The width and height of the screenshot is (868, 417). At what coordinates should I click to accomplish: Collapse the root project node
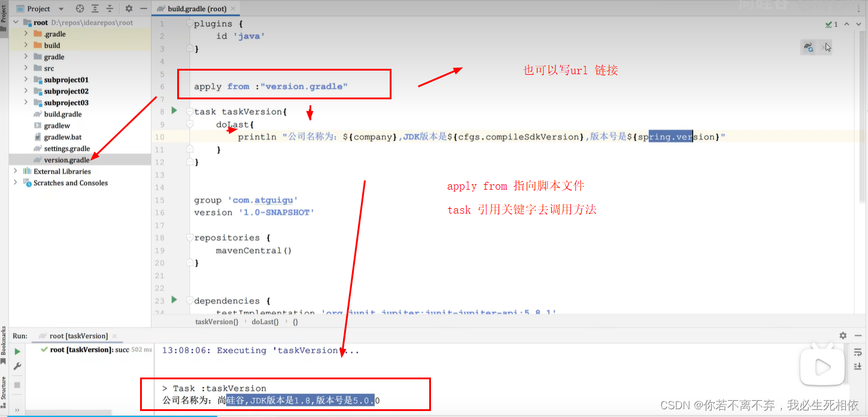coord(16,23)
